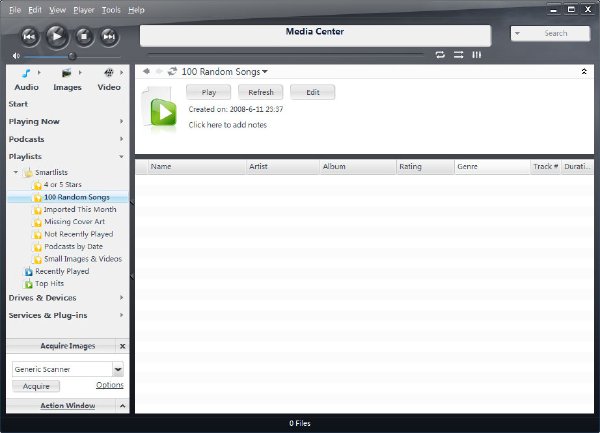Expand the Podcasts arrow
The width and height of the screenshot is (600, 433).
click(121, 139)
